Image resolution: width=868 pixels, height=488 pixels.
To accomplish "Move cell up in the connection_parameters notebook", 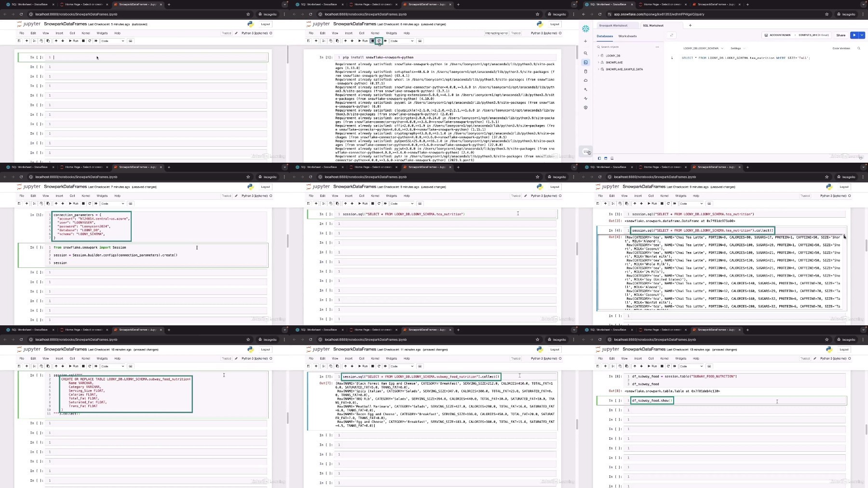I will tap(56, 204).
